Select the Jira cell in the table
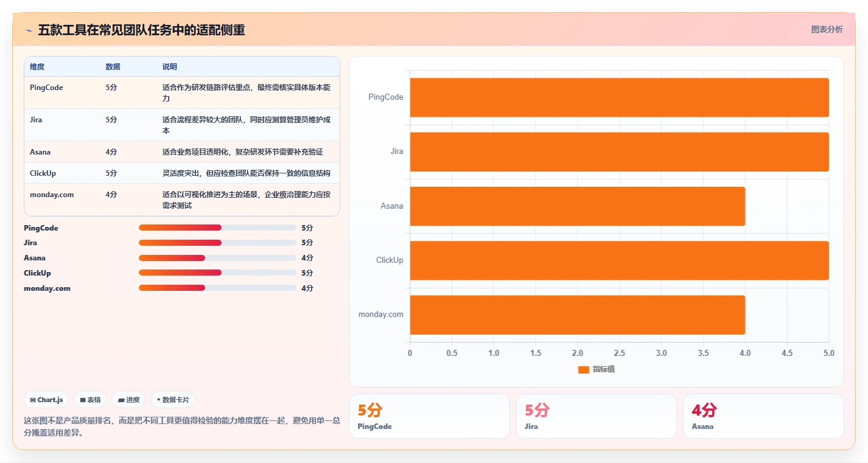Viewport: 868px width, 463px height. [x=36, y=120]
